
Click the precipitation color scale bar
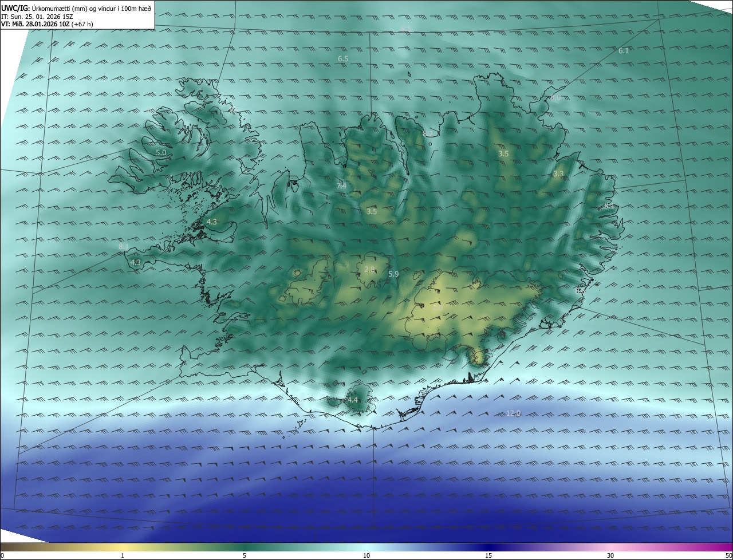[366, 547]
